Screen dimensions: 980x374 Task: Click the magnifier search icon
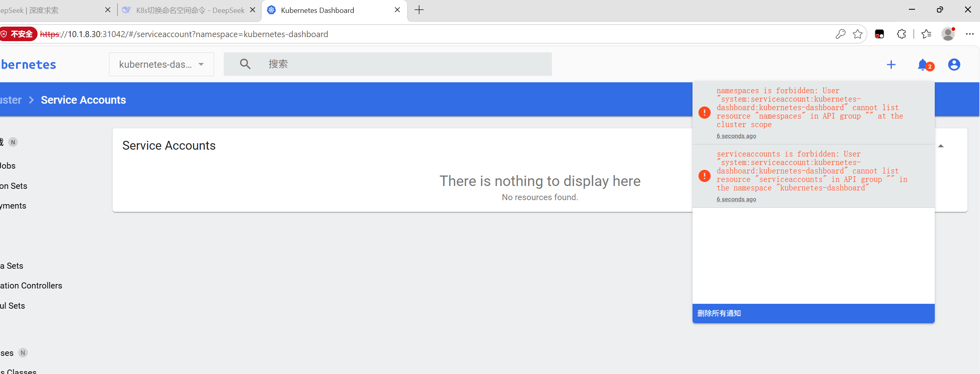pos(245,64)
